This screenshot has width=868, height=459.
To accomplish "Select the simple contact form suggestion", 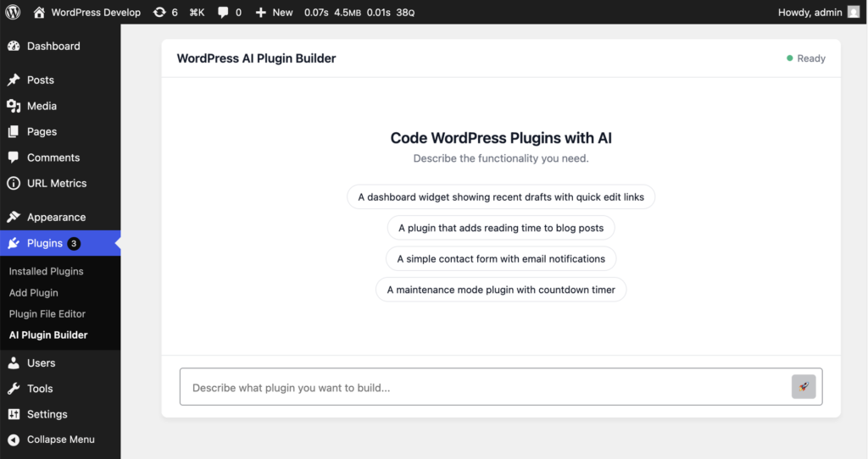I will (501, 259).
